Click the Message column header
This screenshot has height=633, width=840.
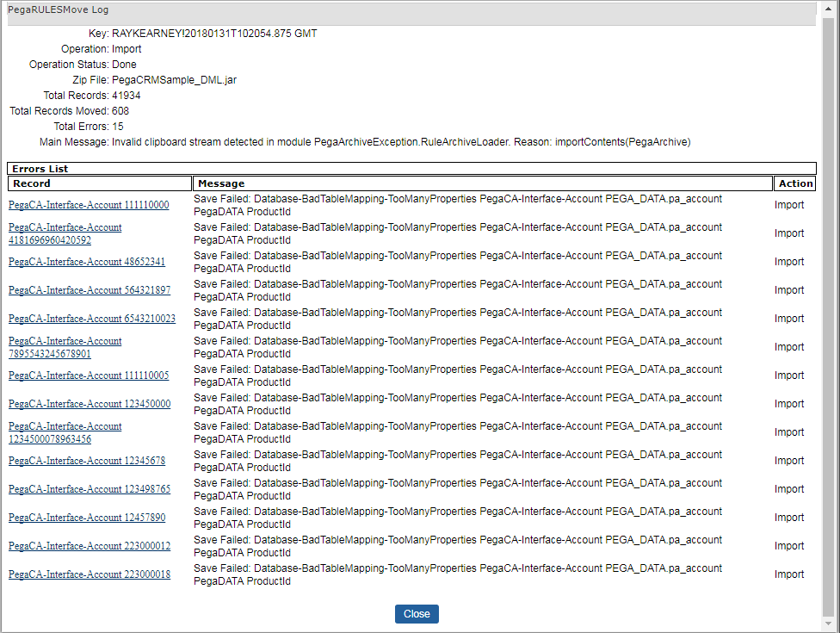click(483, 183)
